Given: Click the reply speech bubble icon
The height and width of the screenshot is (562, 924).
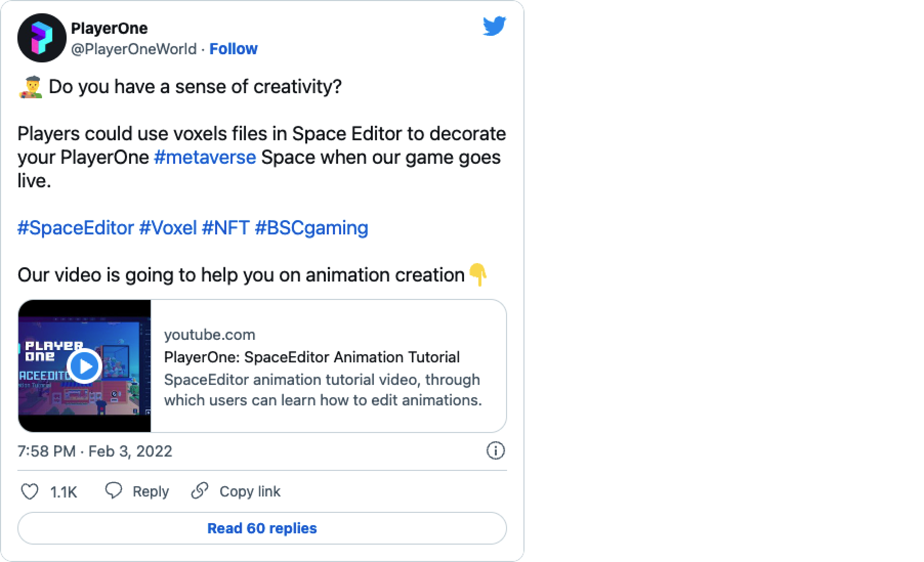Looking at the screenshot, I should [x=113, y=491].
